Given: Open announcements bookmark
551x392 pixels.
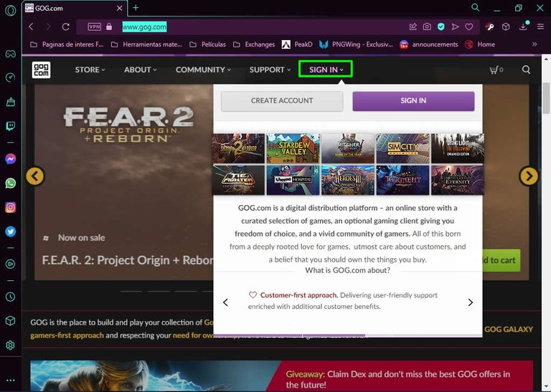Looking at the screenshot, I should (429, 44).
